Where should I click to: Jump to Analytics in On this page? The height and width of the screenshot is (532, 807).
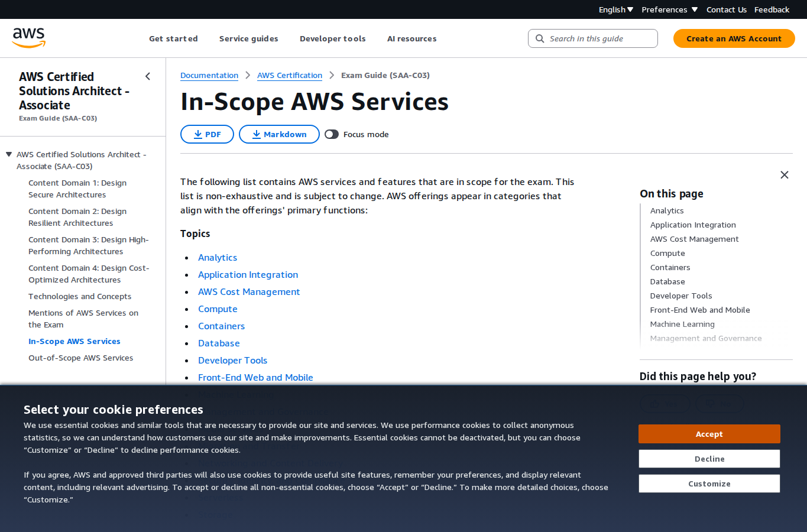(667, 210)
